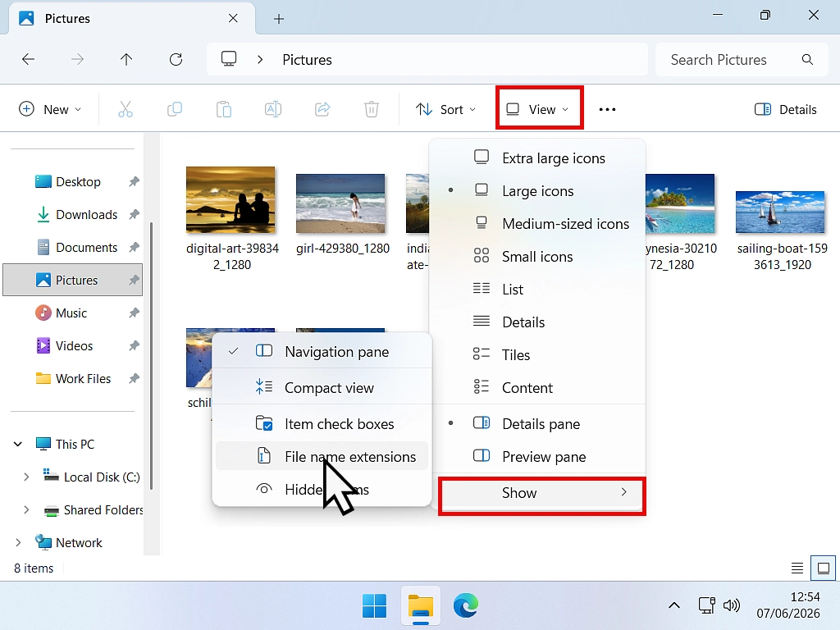Click the Cut scissors icon
This screenshot has height=630, width=840.
click(x=126, y=109)
